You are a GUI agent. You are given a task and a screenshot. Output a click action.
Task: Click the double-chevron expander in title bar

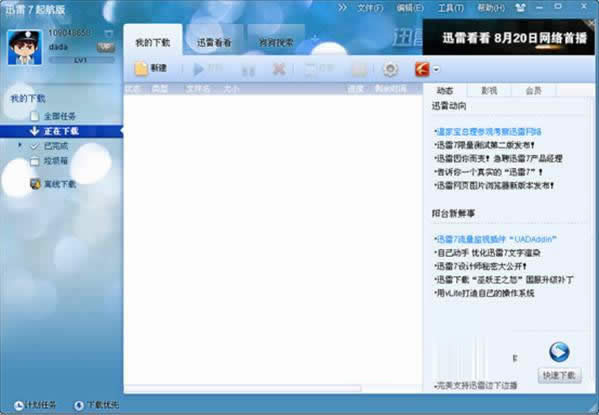pos(342,8)
